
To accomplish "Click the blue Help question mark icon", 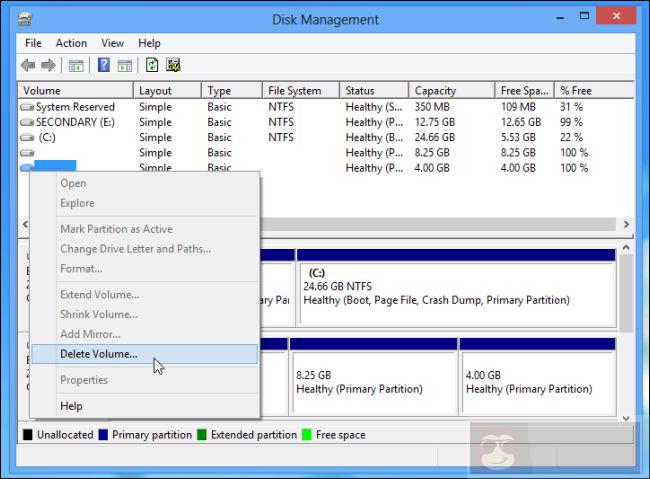I will tap(103, 66).
